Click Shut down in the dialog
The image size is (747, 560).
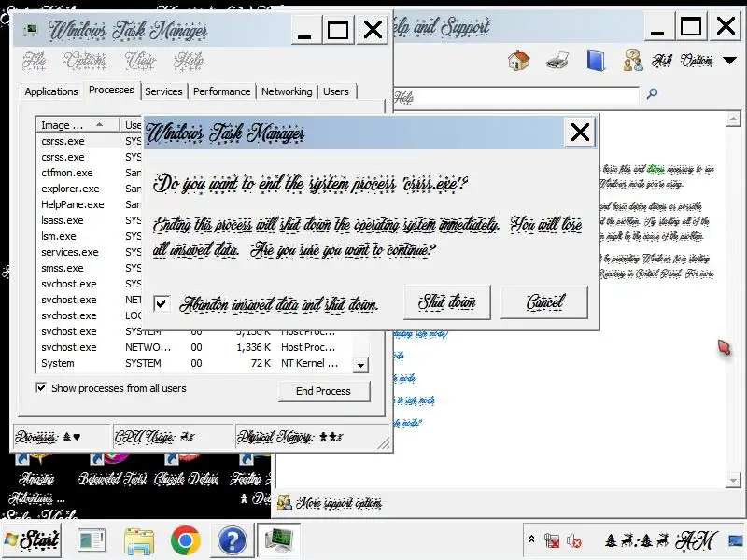click(x=447, y=302)
